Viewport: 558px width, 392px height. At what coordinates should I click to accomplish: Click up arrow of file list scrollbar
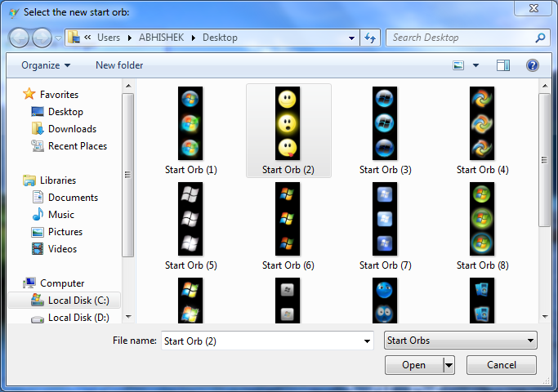pos(545,86)
